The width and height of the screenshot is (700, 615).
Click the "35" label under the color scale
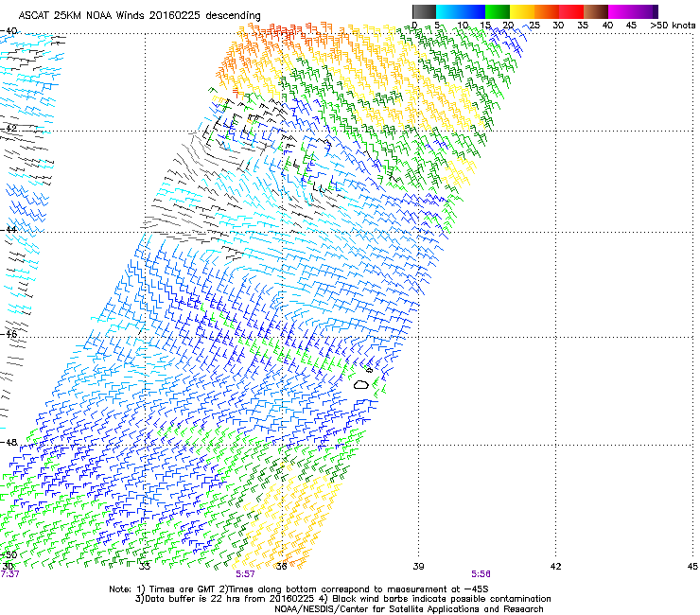pyautogui.click(x=582, y=26)
